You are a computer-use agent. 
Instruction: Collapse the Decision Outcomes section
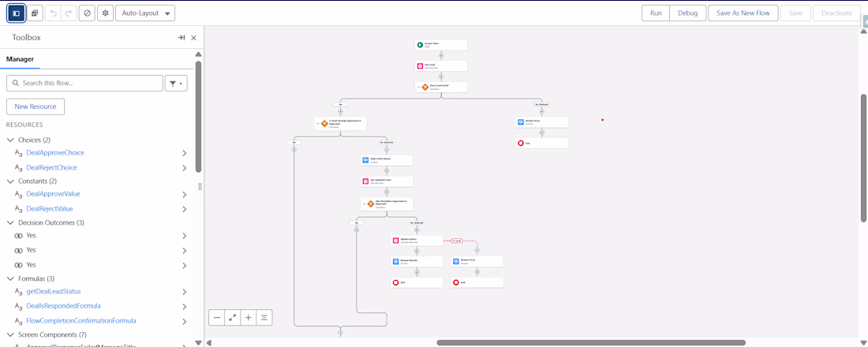coord(10,222)
